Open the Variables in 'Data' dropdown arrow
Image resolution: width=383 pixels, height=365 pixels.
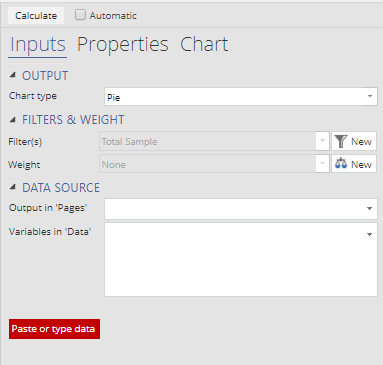pyautogui.click(x=369, y=235)
